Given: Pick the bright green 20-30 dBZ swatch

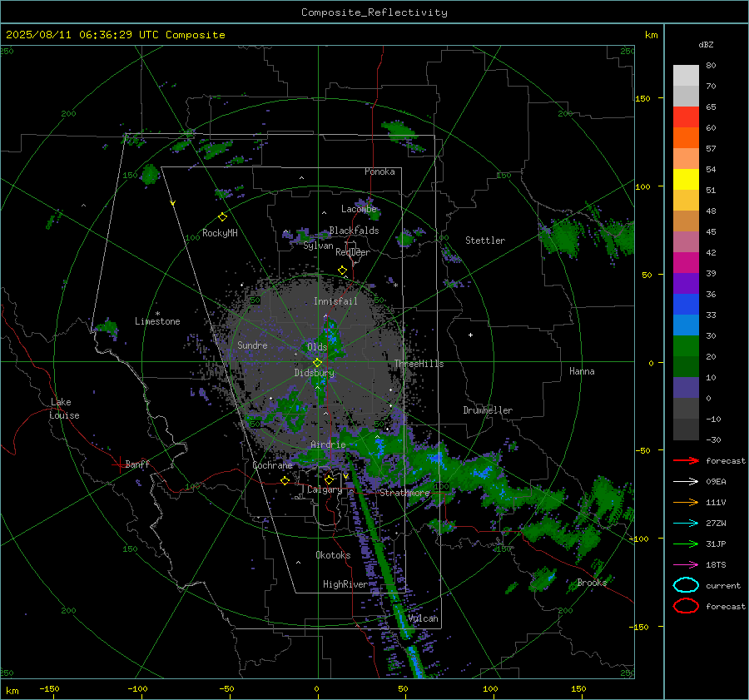Looking at the screenshot, I should (x=686, y=346).
